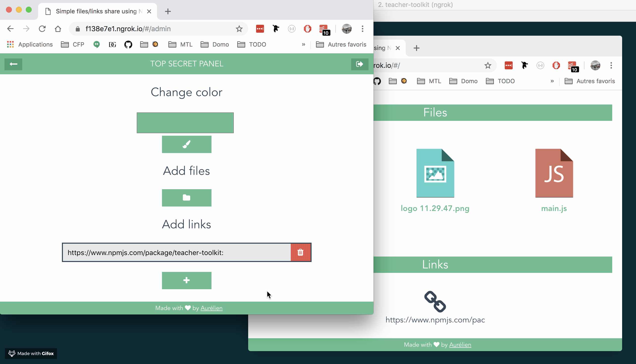Follow the Aurélien link in admin footer

pos(211,308)
